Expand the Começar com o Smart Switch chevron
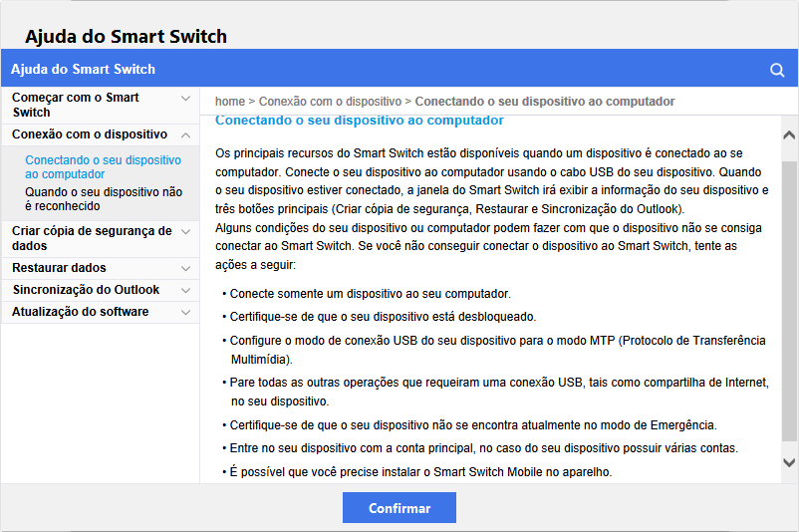This screenshot has height=532, width=799. pyautogui.click(x=185, y=98)
